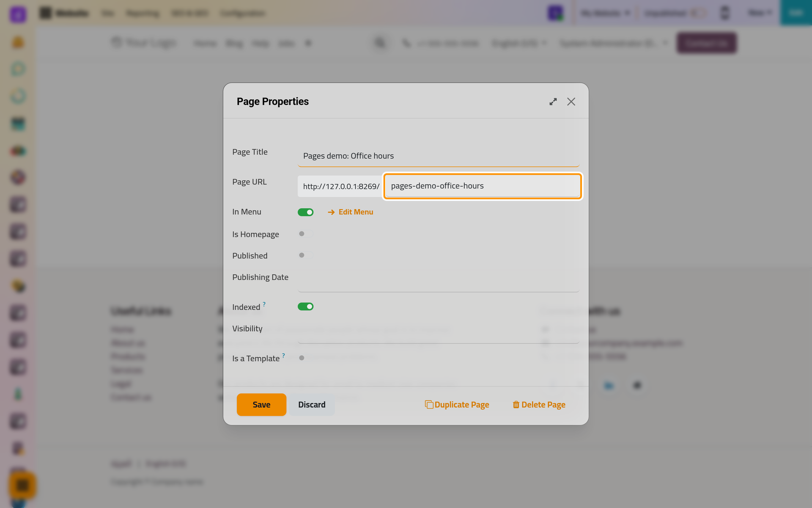Click the orange arrow before Edit Menu
This screenshot has height=508, width=812.
[x=331, y=212]
